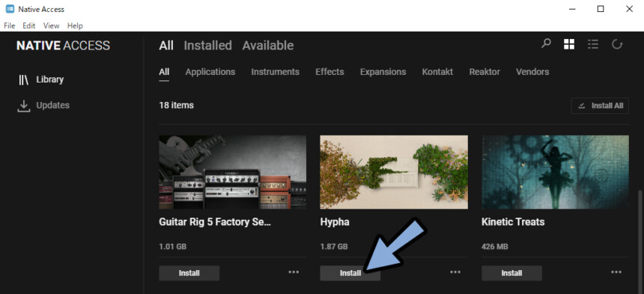Click the '1.01 GB' size label
Screen dimensions: 644x294
pyautogui.click(x=172, y=247)
